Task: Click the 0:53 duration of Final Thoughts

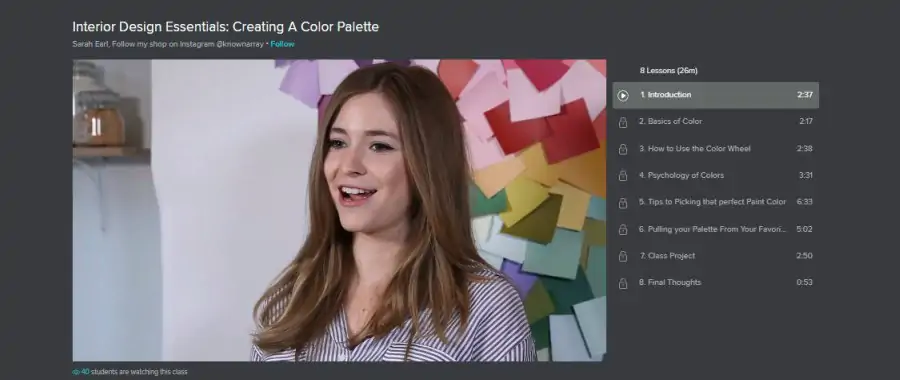Action: pyautogui.click(x=805, y=282)
